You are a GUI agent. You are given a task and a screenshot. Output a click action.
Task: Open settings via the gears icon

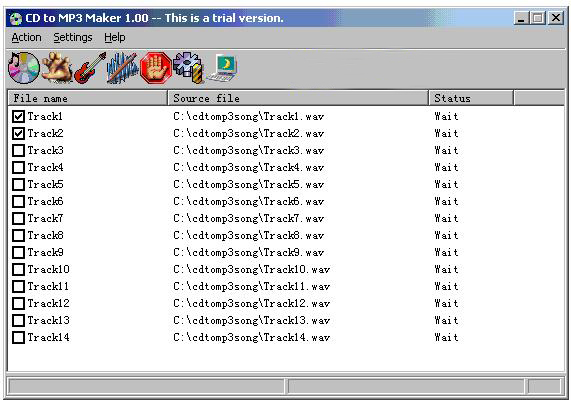(x=188, y=68)
